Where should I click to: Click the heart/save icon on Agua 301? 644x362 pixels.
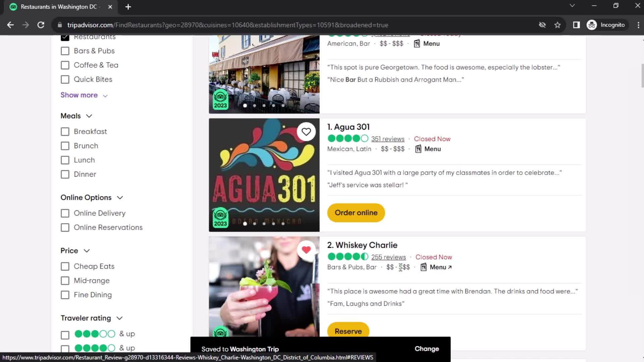click(307, 132)
